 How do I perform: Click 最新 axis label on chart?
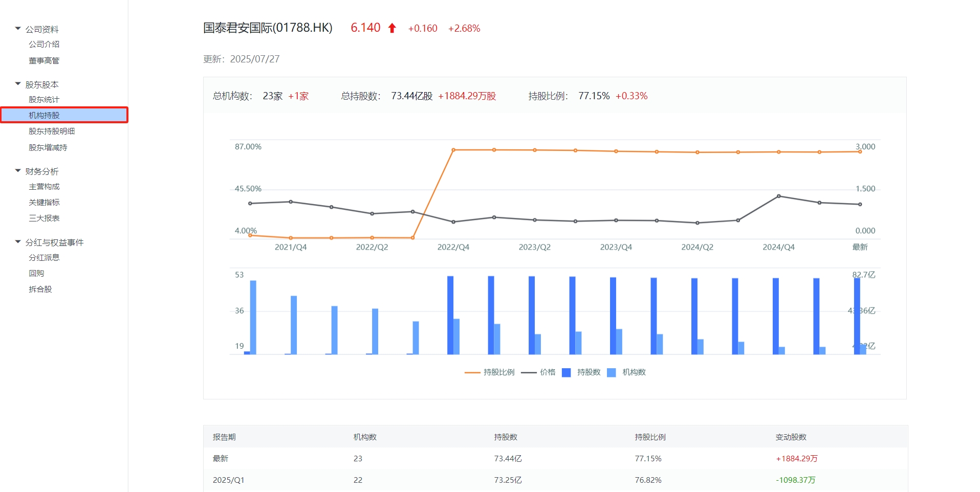tap(860, 247)
